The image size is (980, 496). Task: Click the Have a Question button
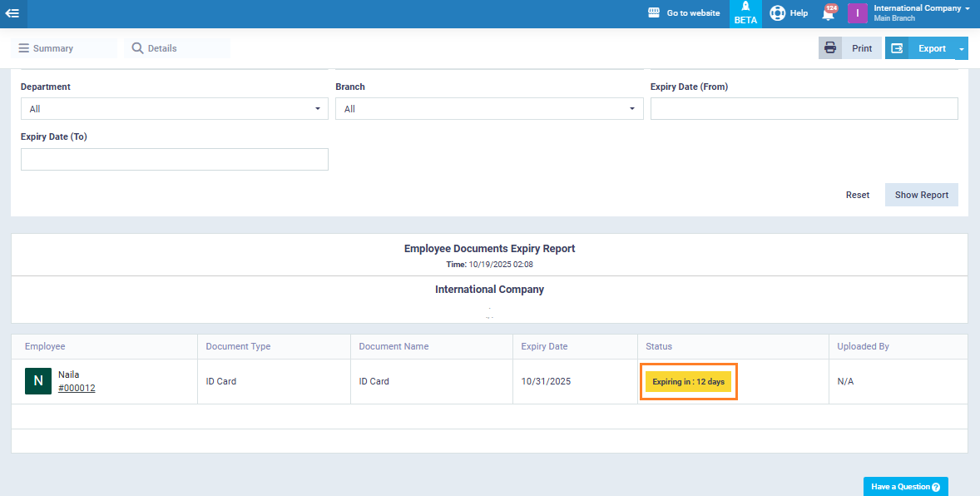click(x=905, y=487)
